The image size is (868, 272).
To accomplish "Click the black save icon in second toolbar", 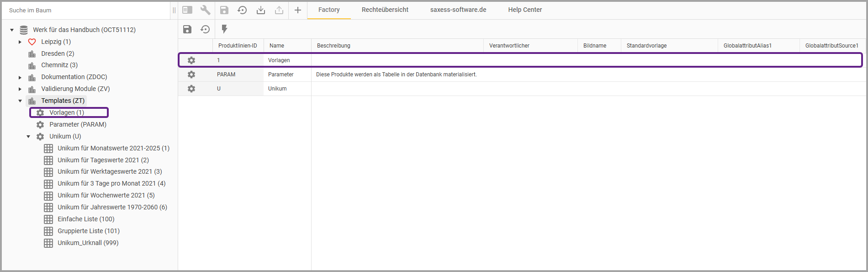I will pyautogui.click(x=187, y=29).
